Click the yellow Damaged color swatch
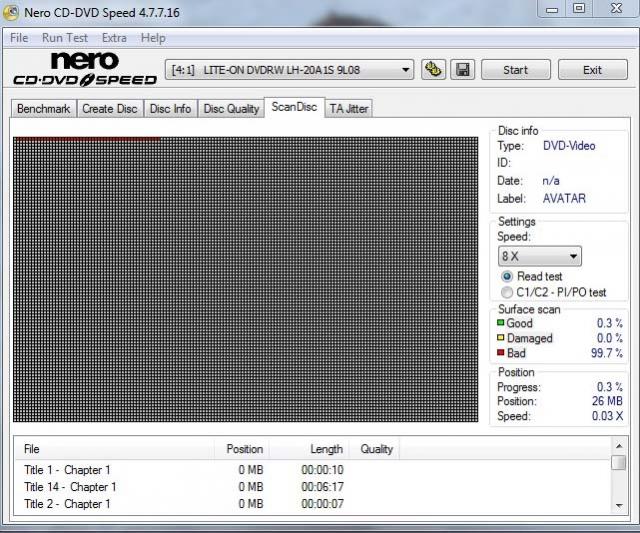This screenshot has height=533, width=640. pyautogui.click(x=501, y=338)
